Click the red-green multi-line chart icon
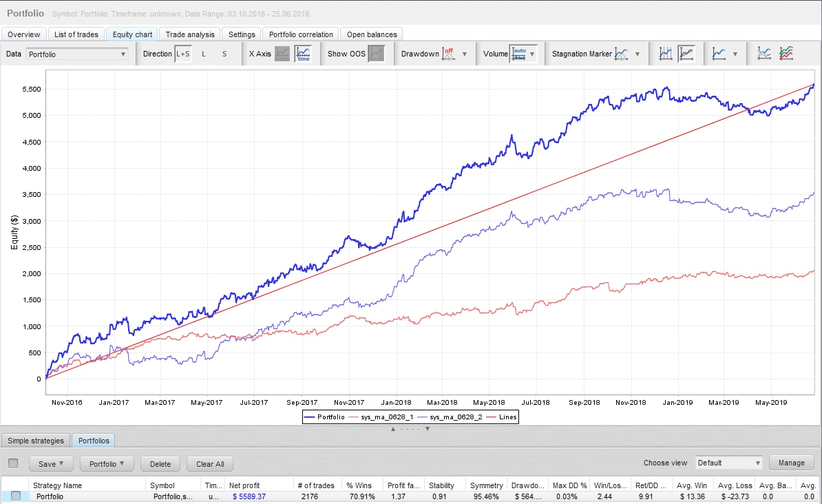This screenshot has height=504, width=822. pyautogui.click(x=786, y=54)
